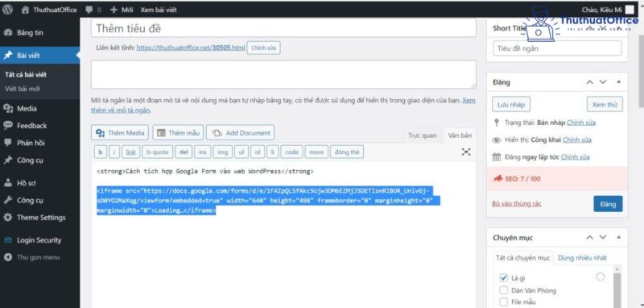Insert bold tag with b button
The width and height of the screenshot is (644, 308).
pos(100,152)
